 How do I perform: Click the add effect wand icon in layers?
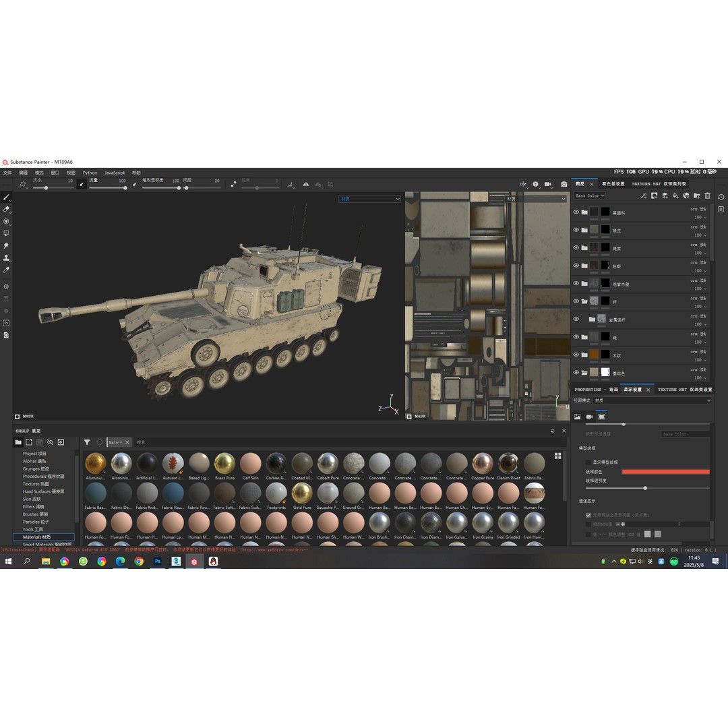(x=644, y=196)
